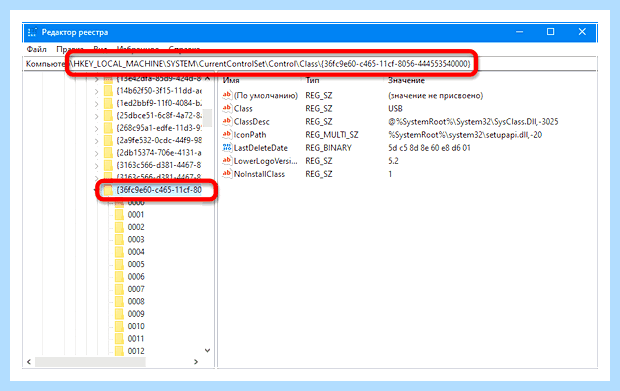
Task: Click the Имя column header
Action: click(x=231, y=80)
